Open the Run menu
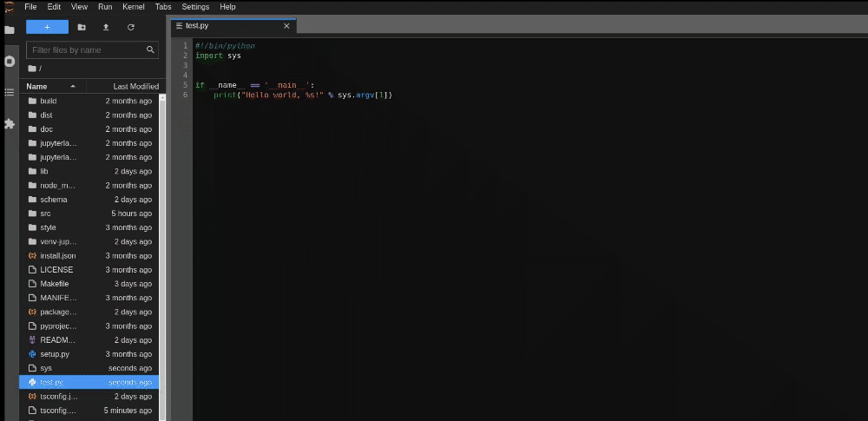 (x=105, y=7)
